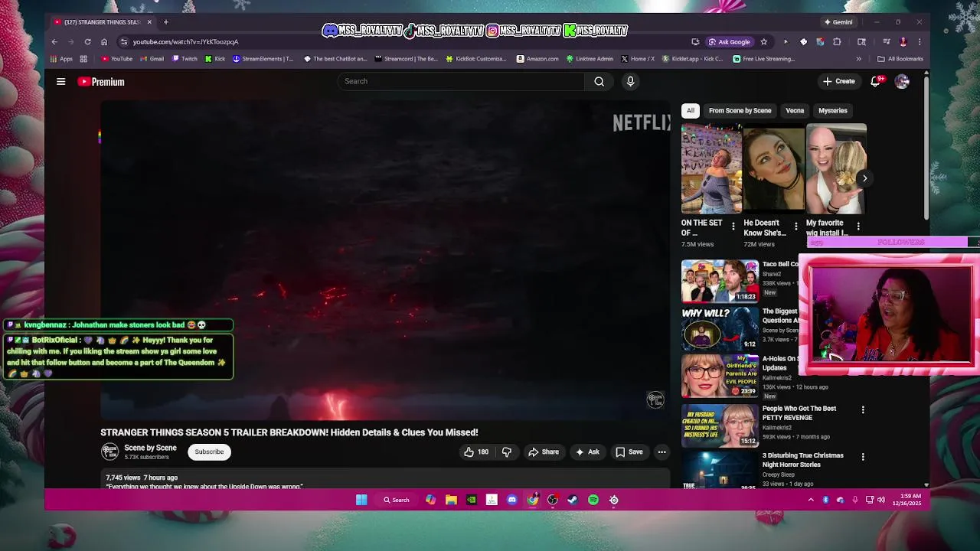
Task: Bookmark this page with the star icon
Action: coord(763,42)
